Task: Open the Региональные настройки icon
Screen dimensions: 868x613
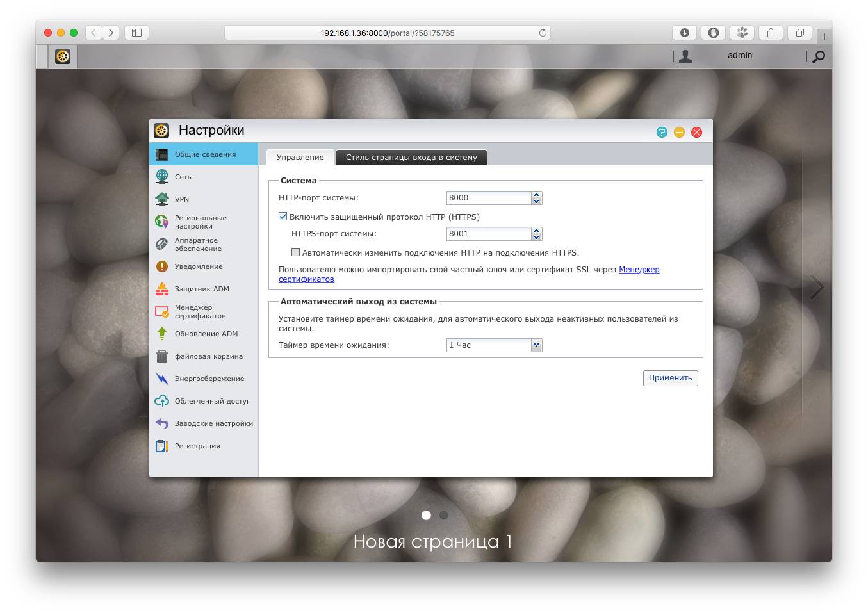Action: point(162,222)
